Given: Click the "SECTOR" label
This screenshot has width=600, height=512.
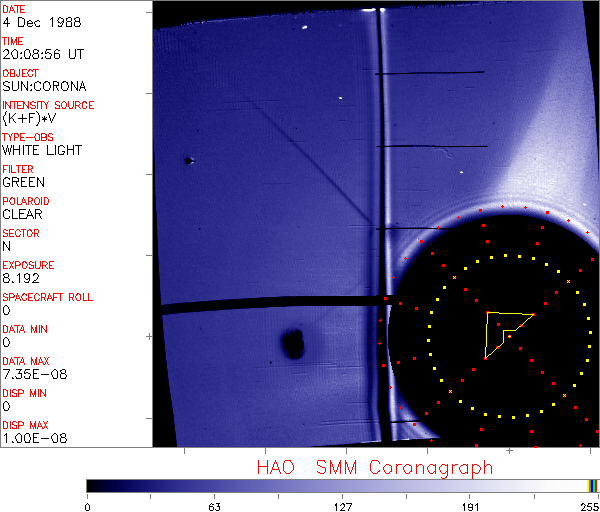Looking at the screenshot, I should click(21, 233).
